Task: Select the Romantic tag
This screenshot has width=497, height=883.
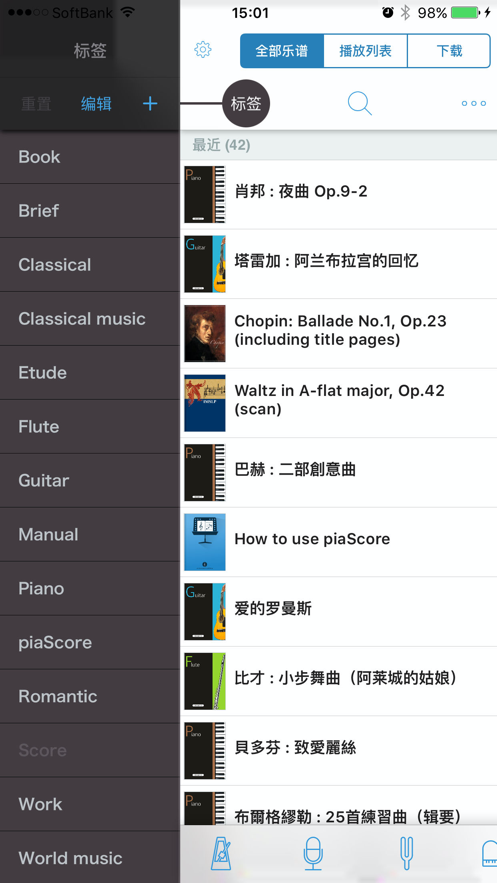Action: [90, 696]
